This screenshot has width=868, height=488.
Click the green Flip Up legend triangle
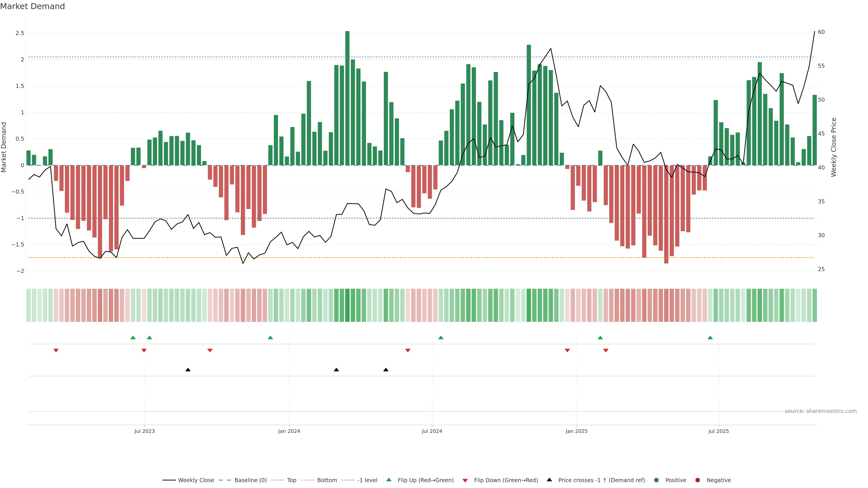(389, 480)
